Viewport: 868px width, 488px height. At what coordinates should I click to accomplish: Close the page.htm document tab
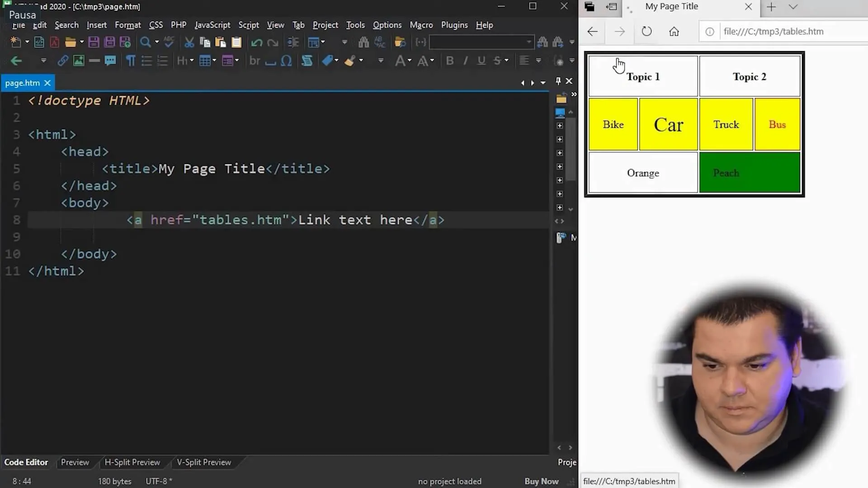47,83
